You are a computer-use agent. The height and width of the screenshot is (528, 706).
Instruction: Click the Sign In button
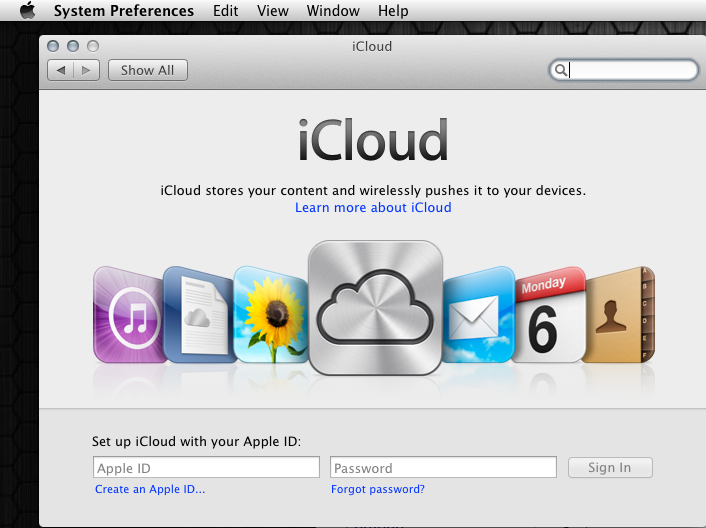tap(610, 467)
